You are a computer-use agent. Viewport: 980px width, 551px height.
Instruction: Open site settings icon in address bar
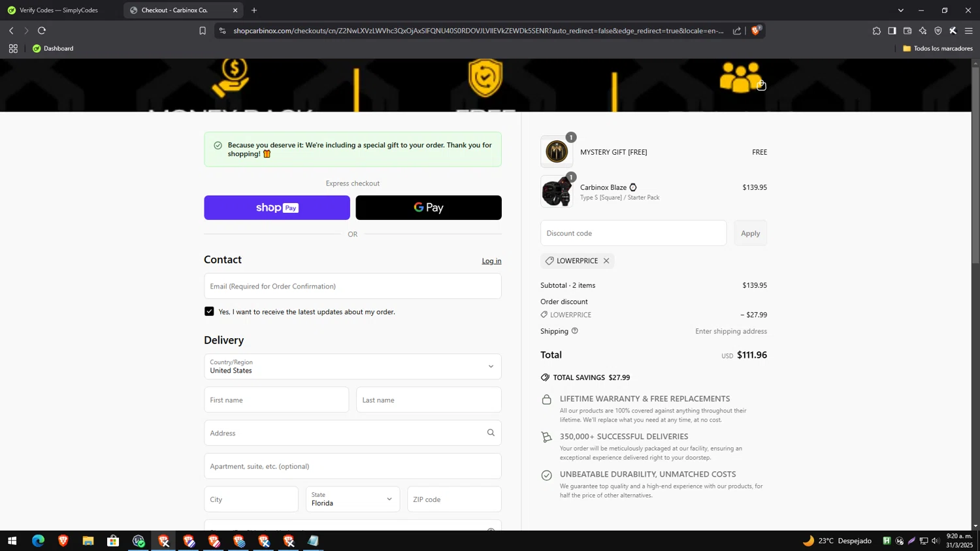coord(223,31)
